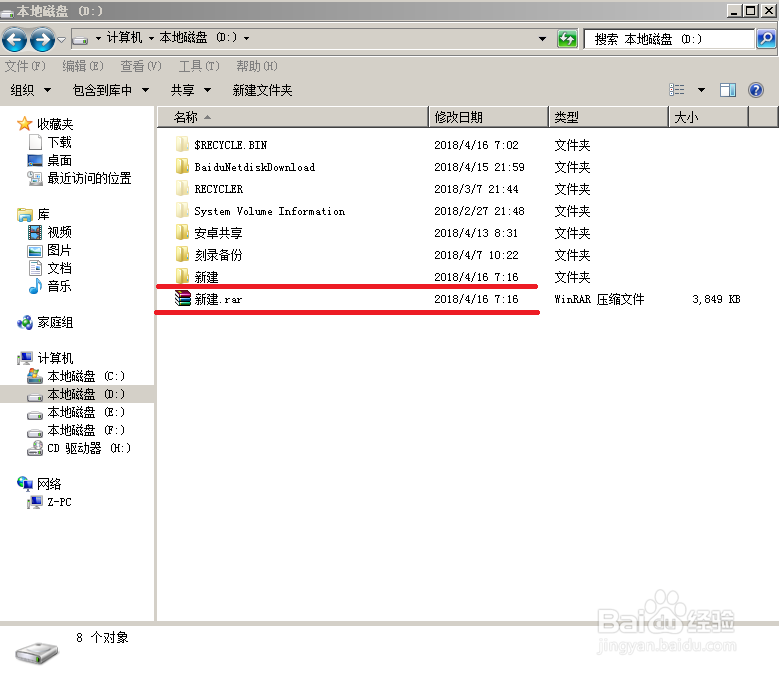Change view with the view mode icon
Viewport: 779px width, 673px height.
[677, 90]
